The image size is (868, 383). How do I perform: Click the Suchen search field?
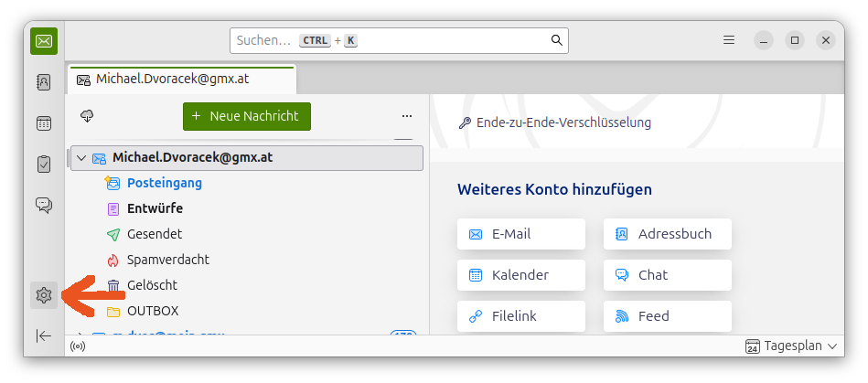(399, 40)
